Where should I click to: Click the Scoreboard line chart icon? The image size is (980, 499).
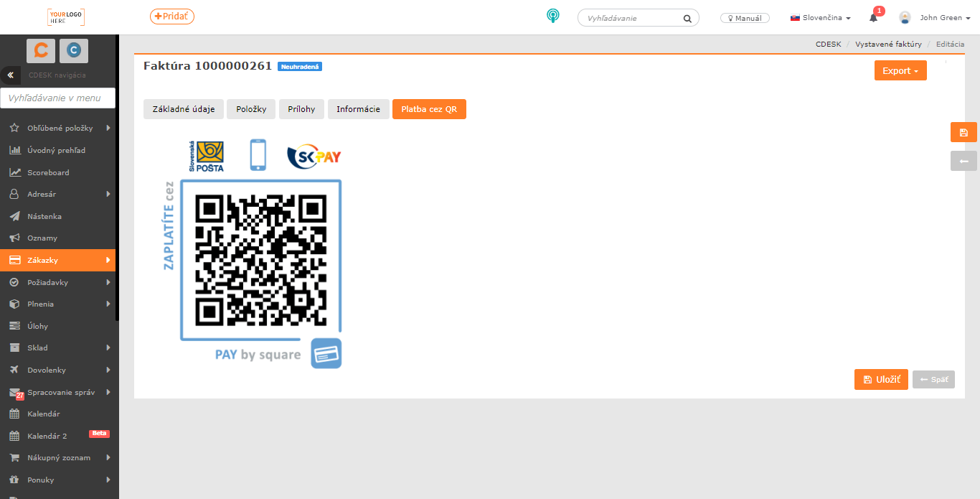[14, 172]
